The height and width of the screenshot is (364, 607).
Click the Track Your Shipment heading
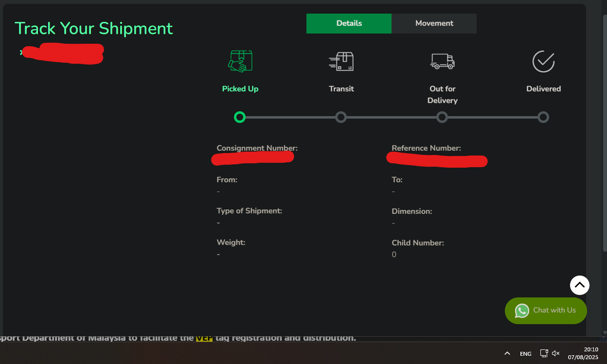(x=94, y=29)
